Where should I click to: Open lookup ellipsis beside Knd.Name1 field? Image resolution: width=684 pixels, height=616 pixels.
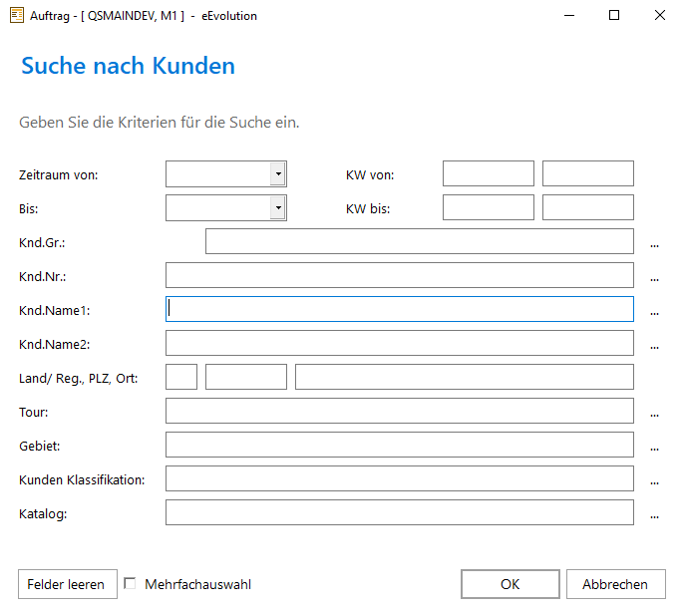pyautogui.click(x=654, y=311)
